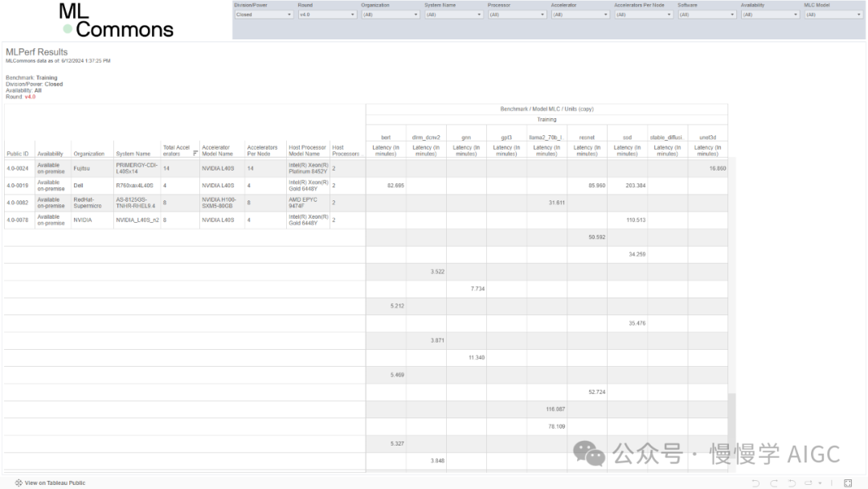Click the unet3d latency value 16.860
Screen dimensions: 868x489
(718, 168)
